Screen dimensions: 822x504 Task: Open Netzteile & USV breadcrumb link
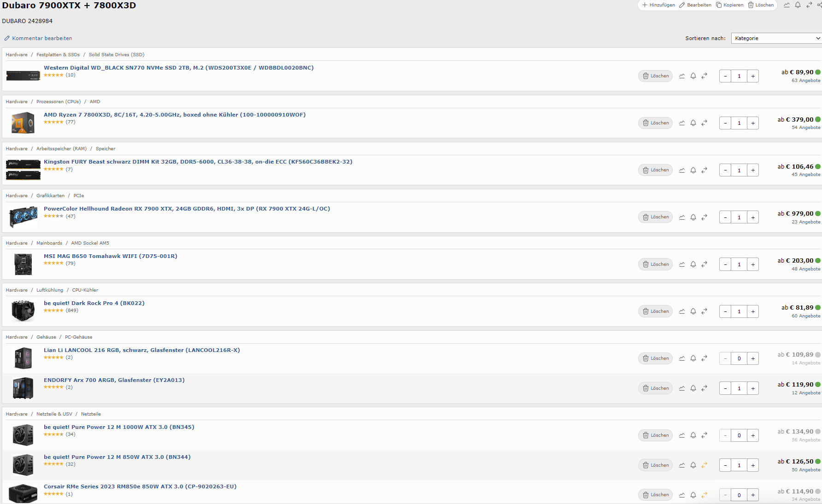(x=54, y=414)
